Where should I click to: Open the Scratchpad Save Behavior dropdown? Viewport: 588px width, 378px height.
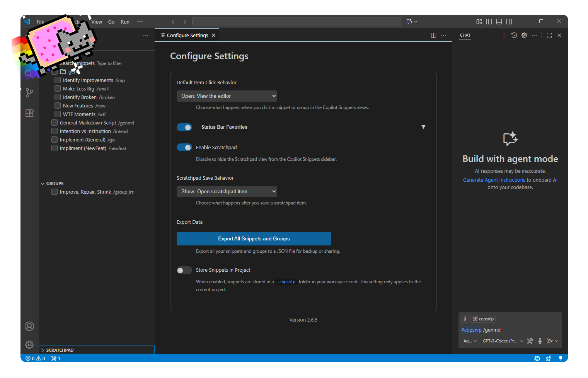tap(227, 191)
